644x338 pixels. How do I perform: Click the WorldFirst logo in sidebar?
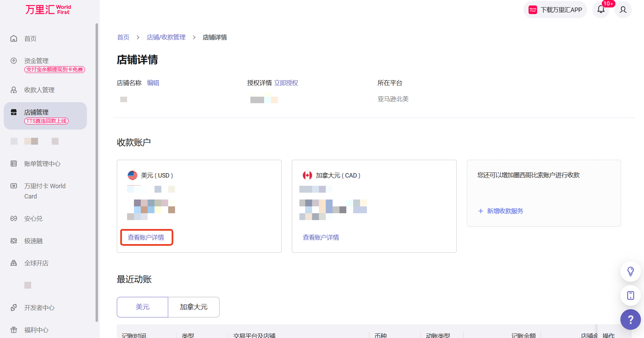48,10
